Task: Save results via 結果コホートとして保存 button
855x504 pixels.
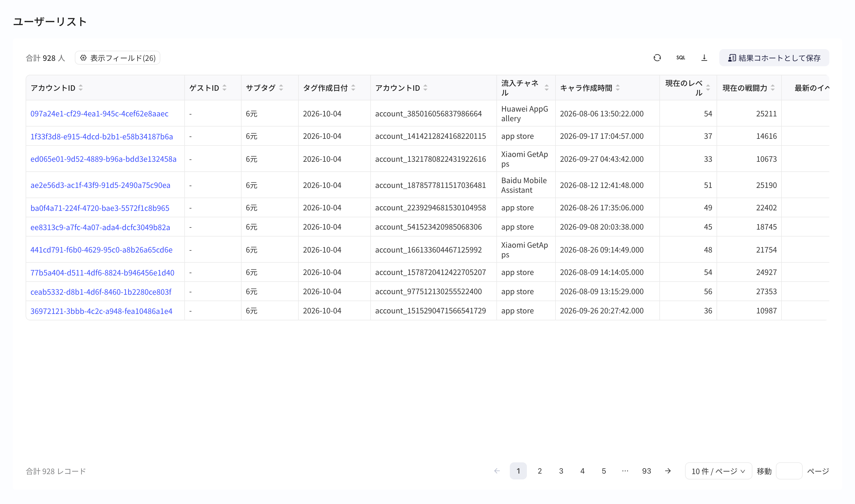Action: tap(774, 58)
